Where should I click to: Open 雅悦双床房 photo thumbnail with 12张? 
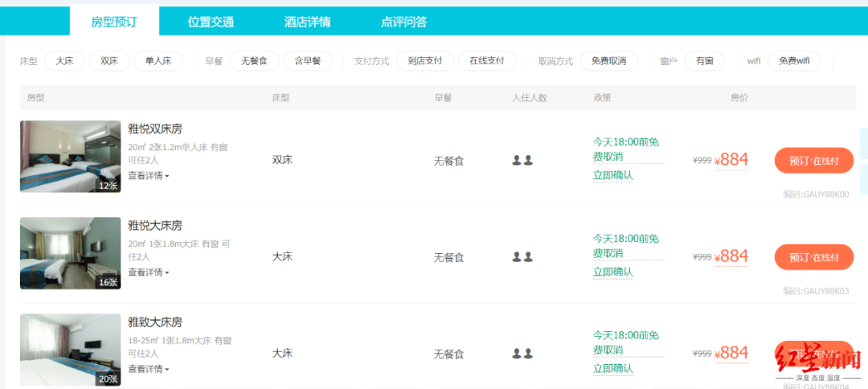pos(70,157)
